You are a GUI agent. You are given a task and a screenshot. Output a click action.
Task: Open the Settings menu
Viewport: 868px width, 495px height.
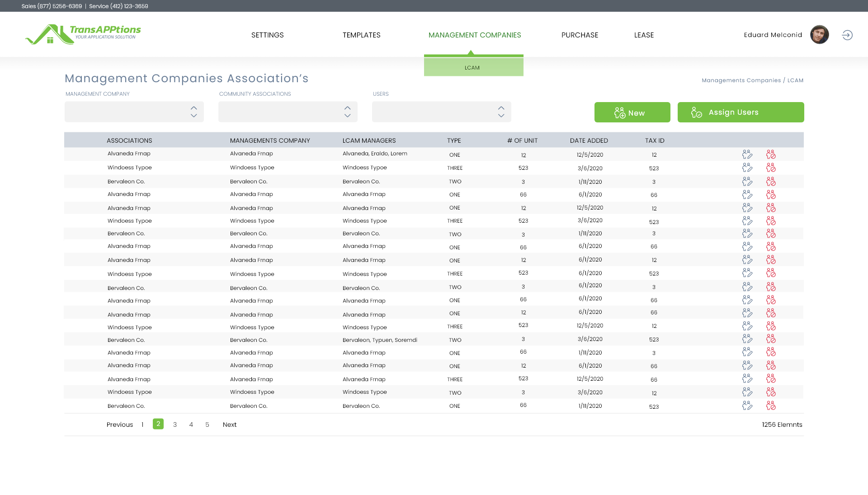[x=268, y=35]
